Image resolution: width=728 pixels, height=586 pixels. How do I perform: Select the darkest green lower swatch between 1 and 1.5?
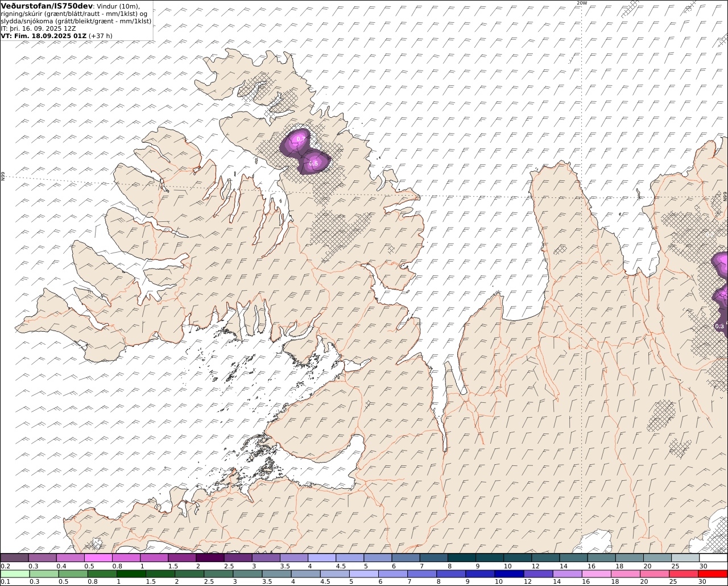pos(131,573)
